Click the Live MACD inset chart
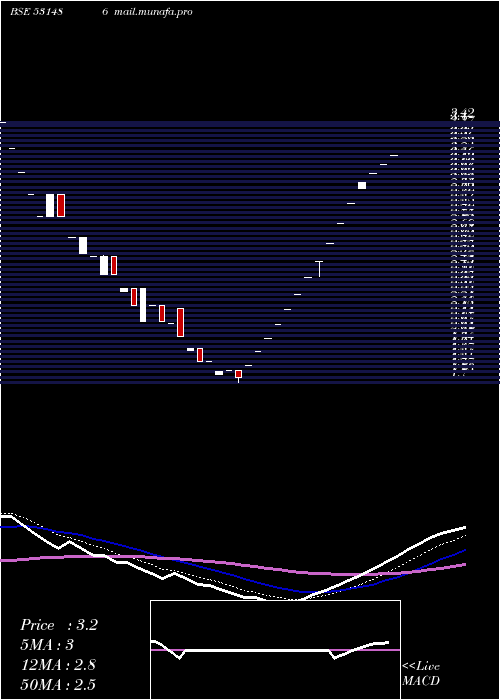The image size is (500, 700). (x=275, y=650)
